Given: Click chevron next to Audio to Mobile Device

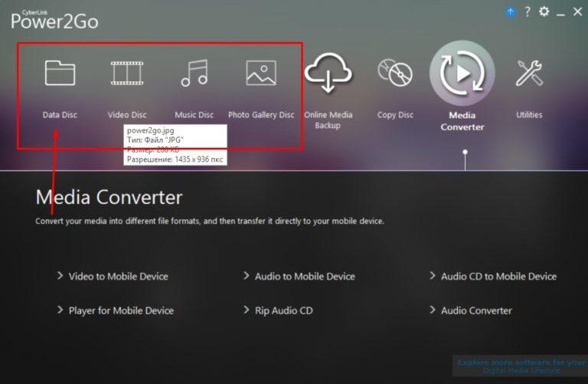Looking at the screenshot, I should [x=247, y=276].
